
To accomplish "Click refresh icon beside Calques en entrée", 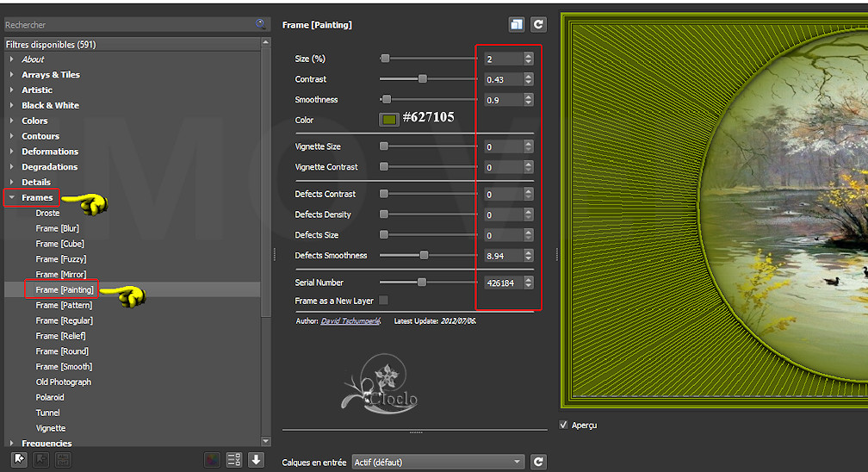I will click(x=538, y=463).
